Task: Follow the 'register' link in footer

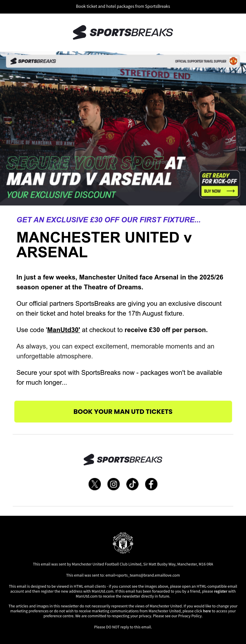Action: [x=221, y=591]
